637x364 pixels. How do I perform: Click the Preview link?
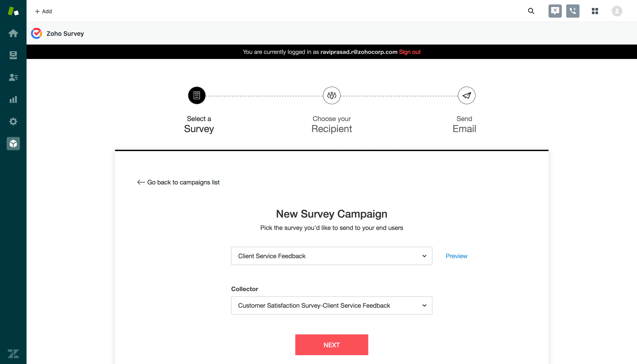click(456, 256)
